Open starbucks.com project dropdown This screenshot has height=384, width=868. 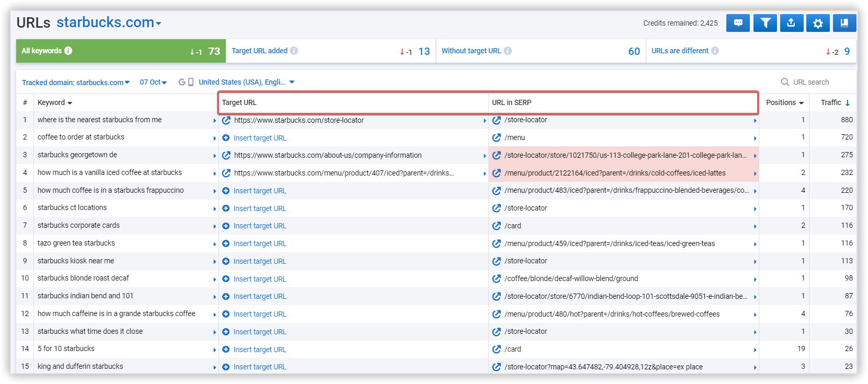coord(109,22)
